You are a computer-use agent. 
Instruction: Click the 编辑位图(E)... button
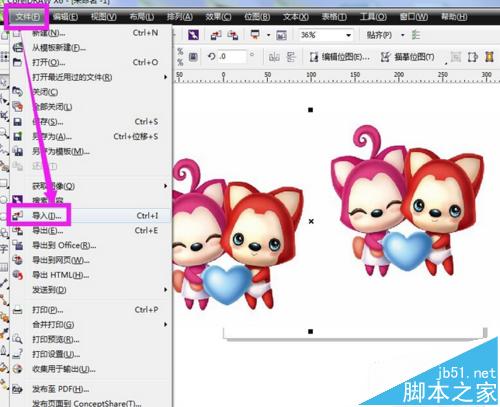tap(340, 57)
